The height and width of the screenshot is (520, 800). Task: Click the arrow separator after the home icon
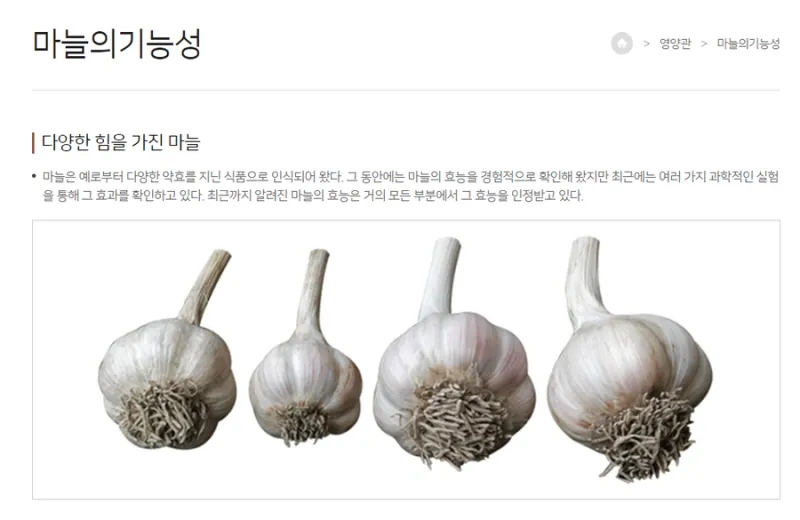tap(646, 44)
